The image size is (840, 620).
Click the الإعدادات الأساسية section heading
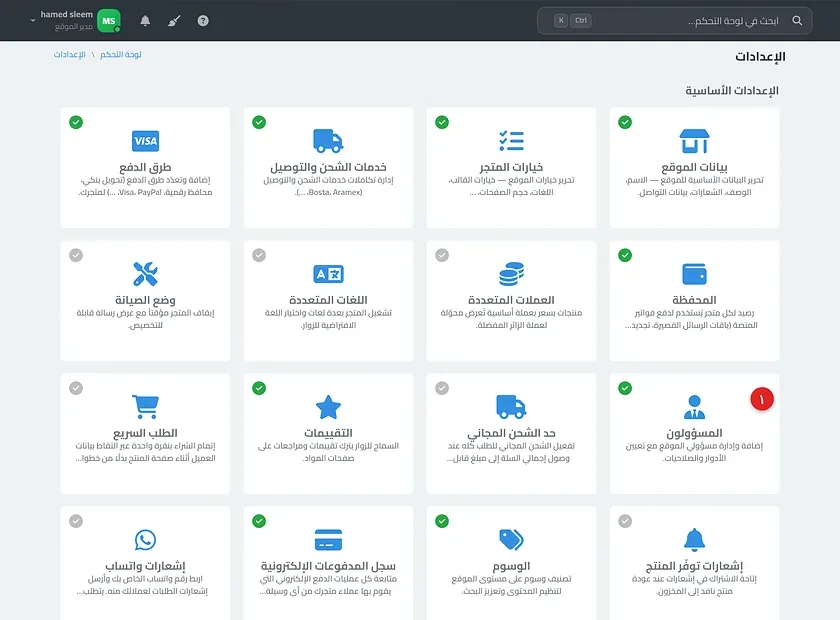(732, 91)
